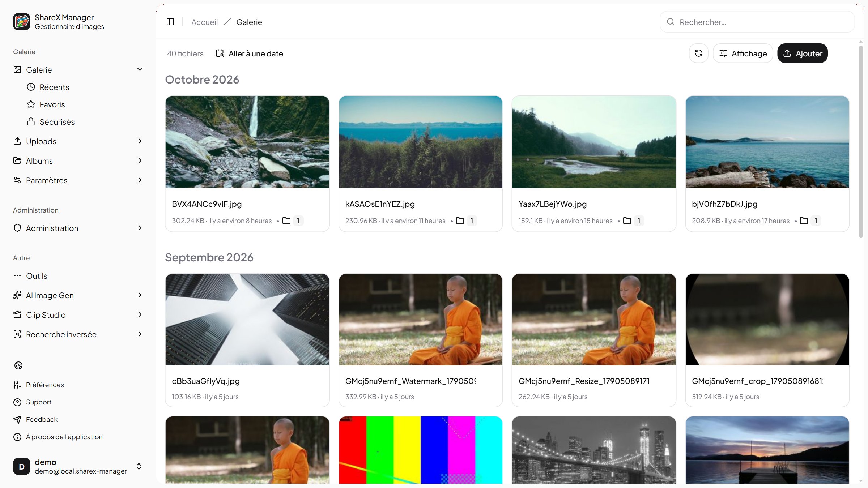Open the cBb3uaGflyVq.jpg skyscrapers thumbnail
The height and width of the screenshot is (488, 868).
pyautogui.click(x=247, y=320)
